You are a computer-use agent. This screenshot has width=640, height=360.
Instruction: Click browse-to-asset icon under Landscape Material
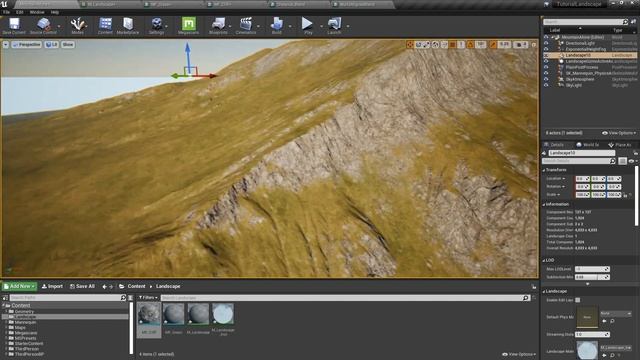(612, 356)
